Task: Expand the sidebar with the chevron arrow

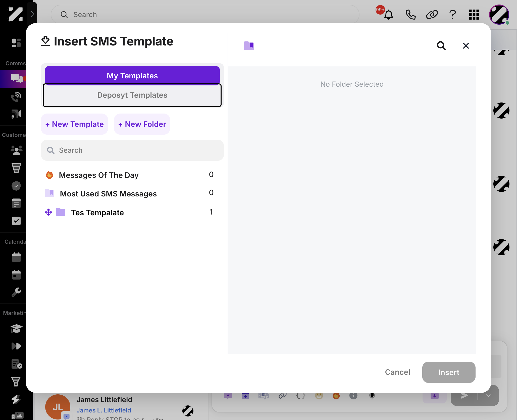Action: (32, 14)
